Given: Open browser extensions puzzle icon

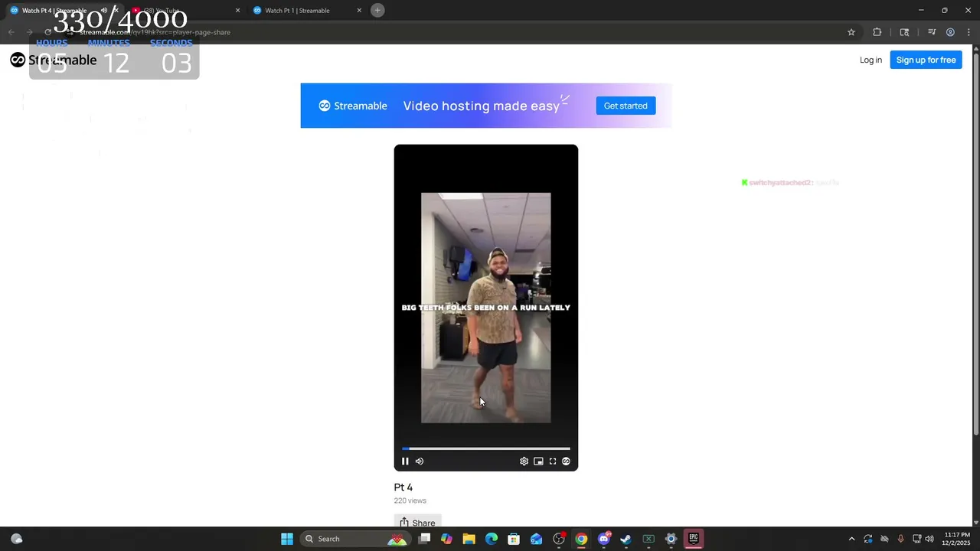Looking at the screenshot, I should tap(877, 32).
